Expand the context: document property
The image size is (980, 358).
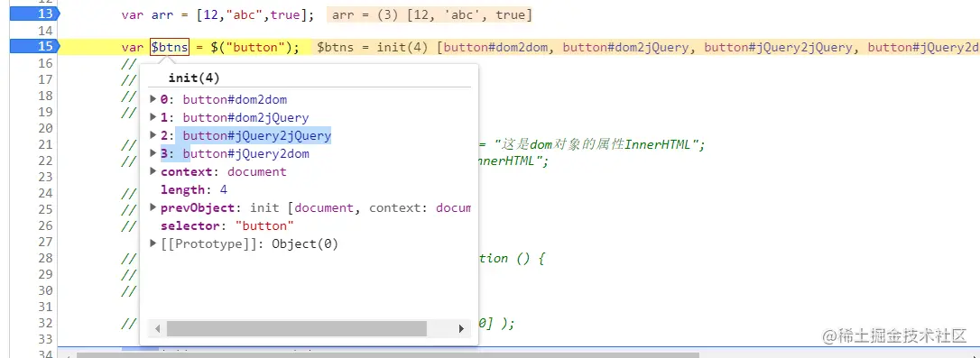pyautogui.click(x=153, y=172)
